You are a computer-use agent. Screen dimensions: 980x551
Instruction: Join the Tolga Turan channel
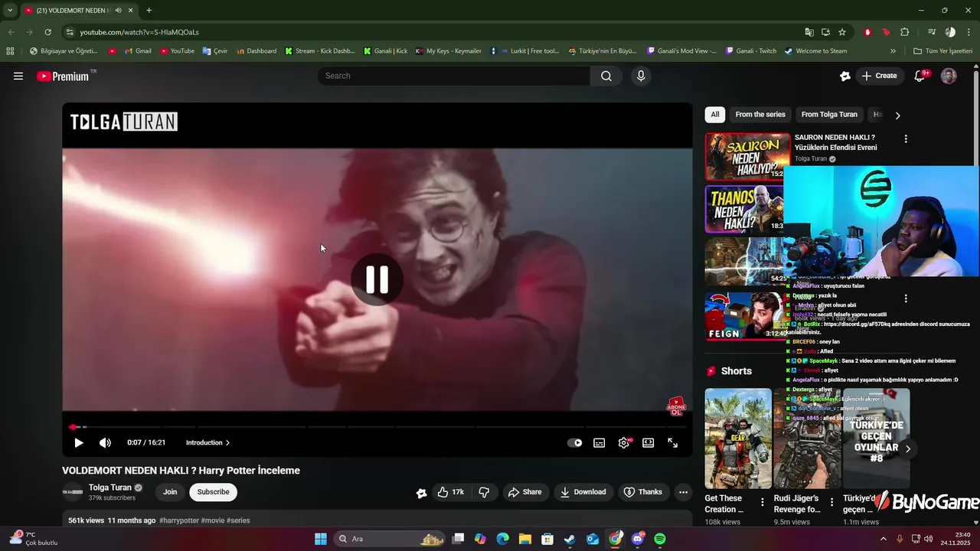click(x=170, y=492)
